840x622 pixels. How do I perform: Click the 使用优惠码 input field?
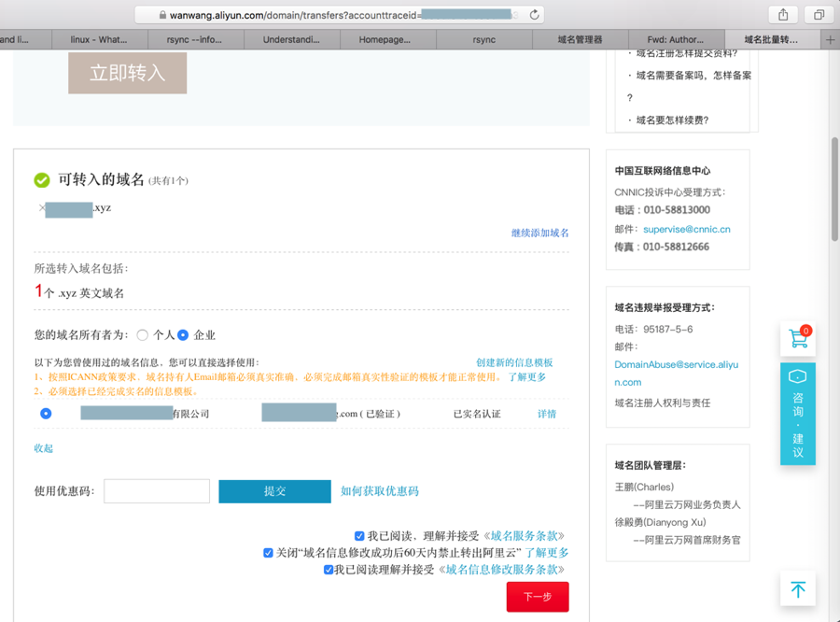click(x=157, y=491)
